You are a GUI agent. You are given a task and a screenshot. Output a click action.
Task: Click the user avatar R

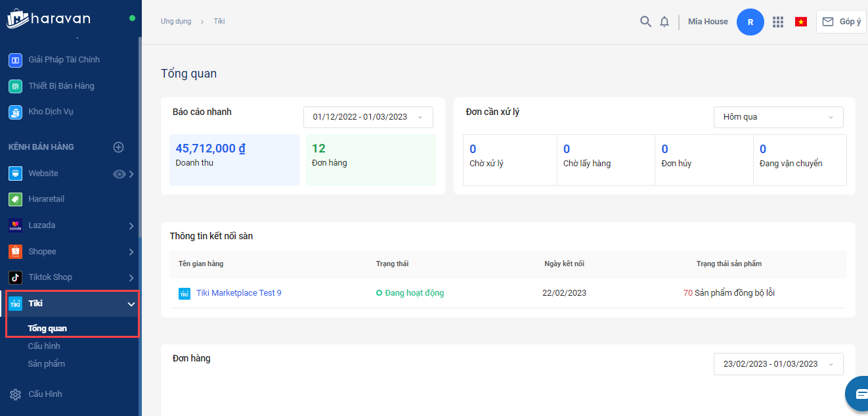pos(750,22)
